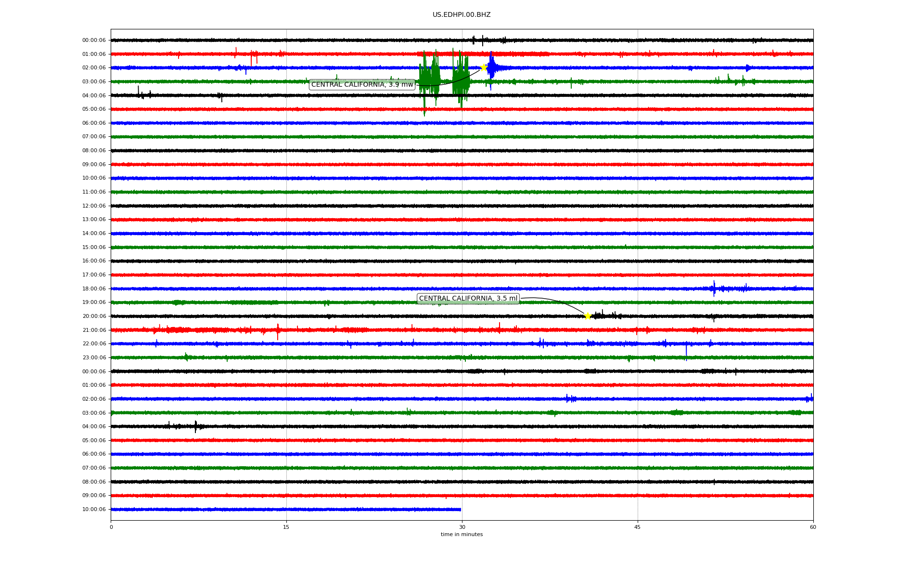The height and width of the screenshot is (578, 924).
Task: Click the US.EDHPI.00.BHZ plot title
Action: (x=462, y=15)
